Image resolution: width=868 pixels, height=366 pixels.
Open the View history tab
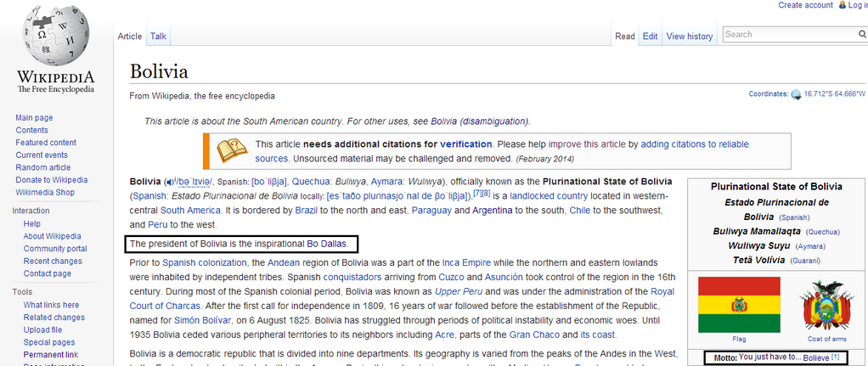pos(689,37)
